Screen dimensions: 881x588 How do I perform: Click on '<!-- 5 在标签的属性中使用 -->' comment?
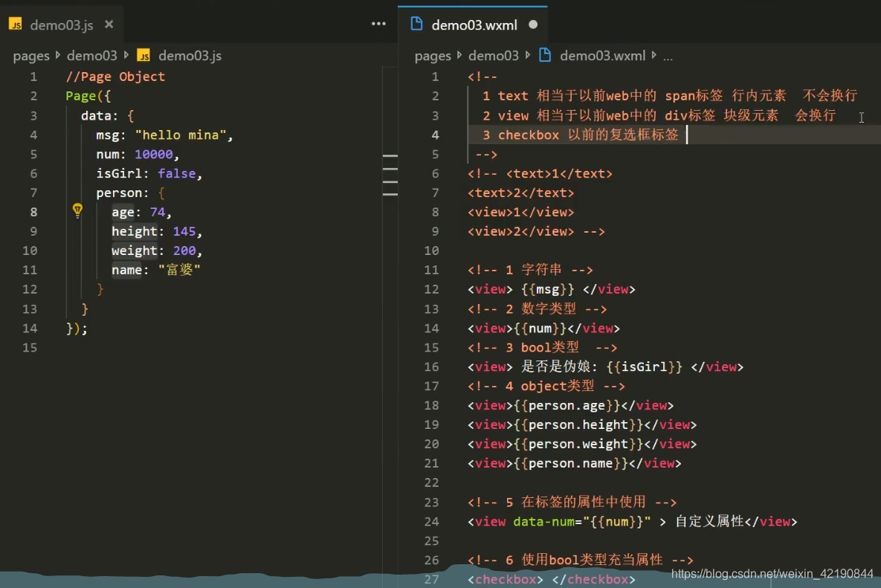click(572, 502)
